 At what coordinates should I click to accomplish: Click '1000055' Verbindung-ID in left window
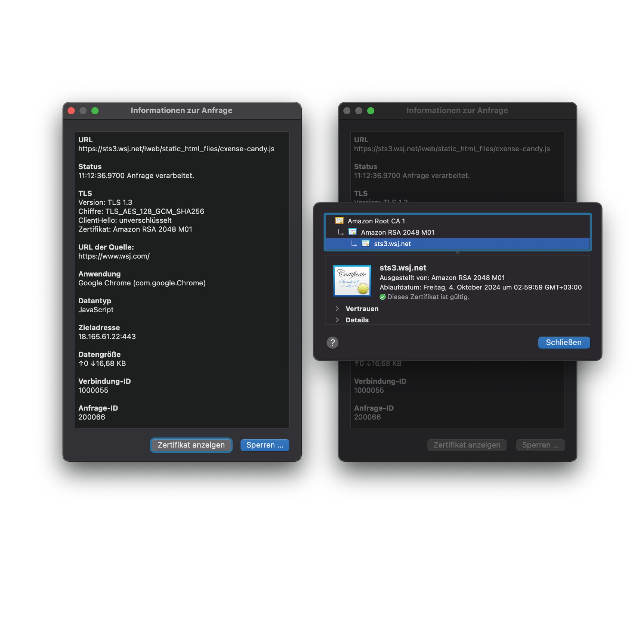[x=93, y=390]
